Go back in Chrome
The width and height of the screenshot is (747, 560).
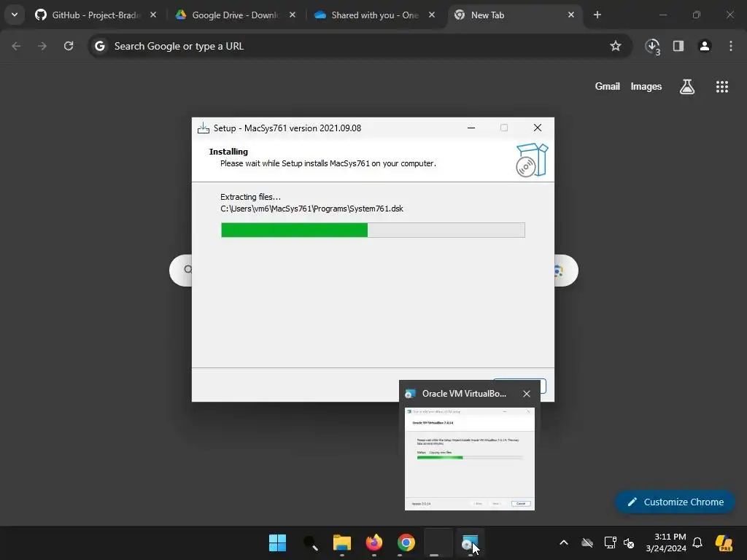coord(16,46)
